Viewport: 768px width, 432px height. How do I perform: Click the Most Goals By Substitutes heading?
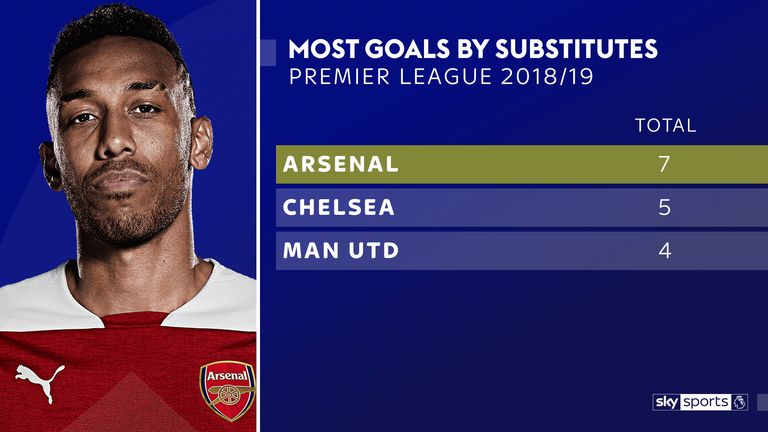[473, 49]
